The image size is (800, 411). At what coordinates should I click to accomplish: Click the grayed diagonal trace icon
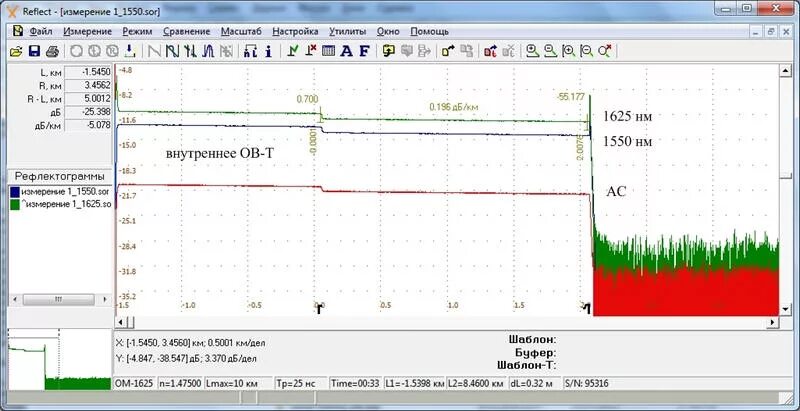(x=155, y=51)
